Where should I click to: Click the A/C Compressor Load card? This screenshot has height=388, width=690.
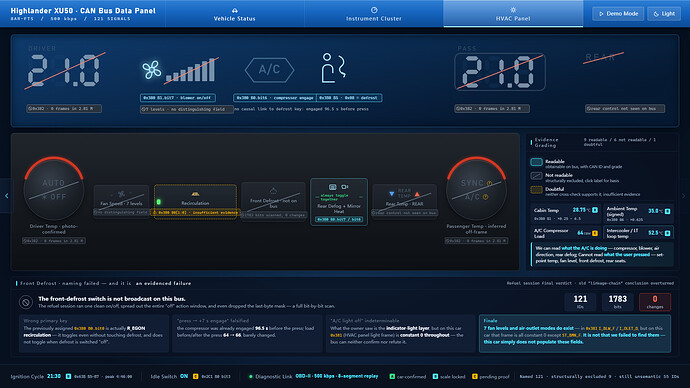pyautogui.click(x=565, y=233)
